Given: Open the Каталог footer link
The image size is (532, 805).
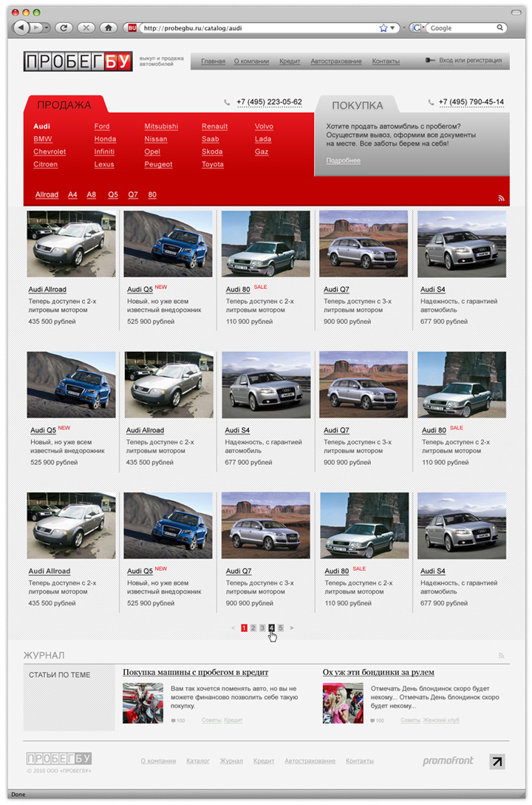Looking at the screenshot, I should (x=198, y=761).
